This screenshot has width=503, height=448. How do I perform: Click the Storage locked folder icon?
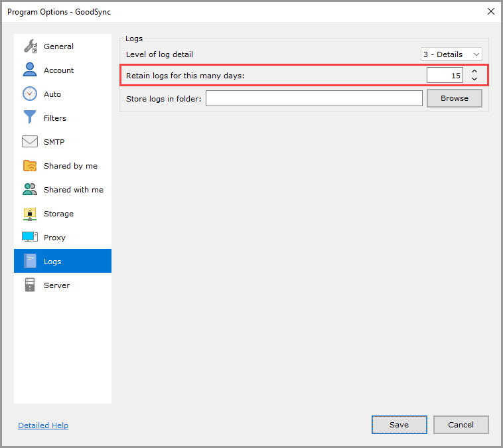point(30,214)
